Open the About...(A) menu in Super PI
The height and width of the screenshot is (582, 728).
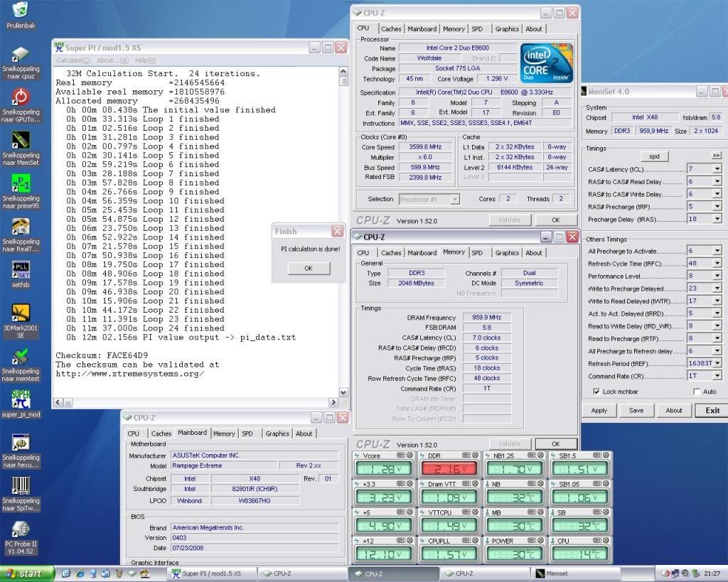(112, 60)
